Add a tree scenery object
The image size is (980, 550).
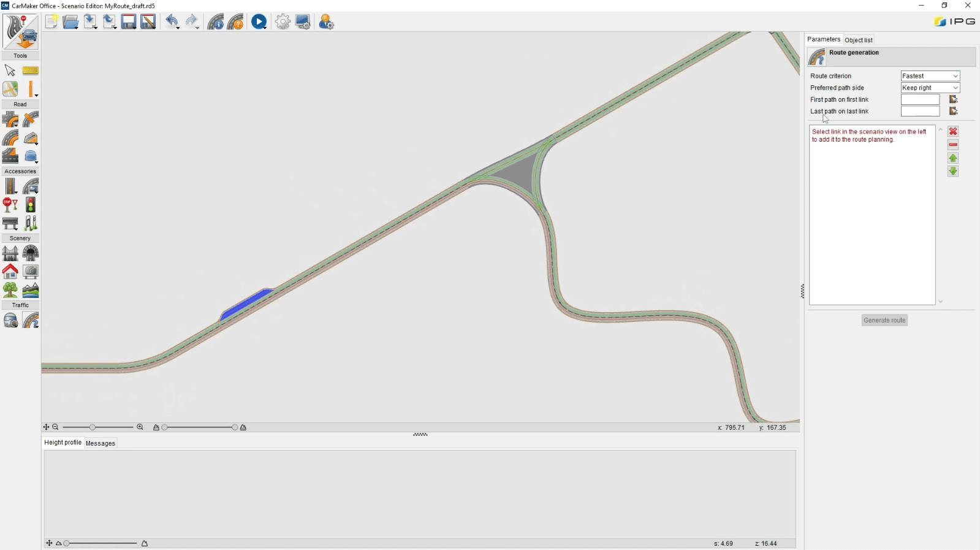(10, 289)
